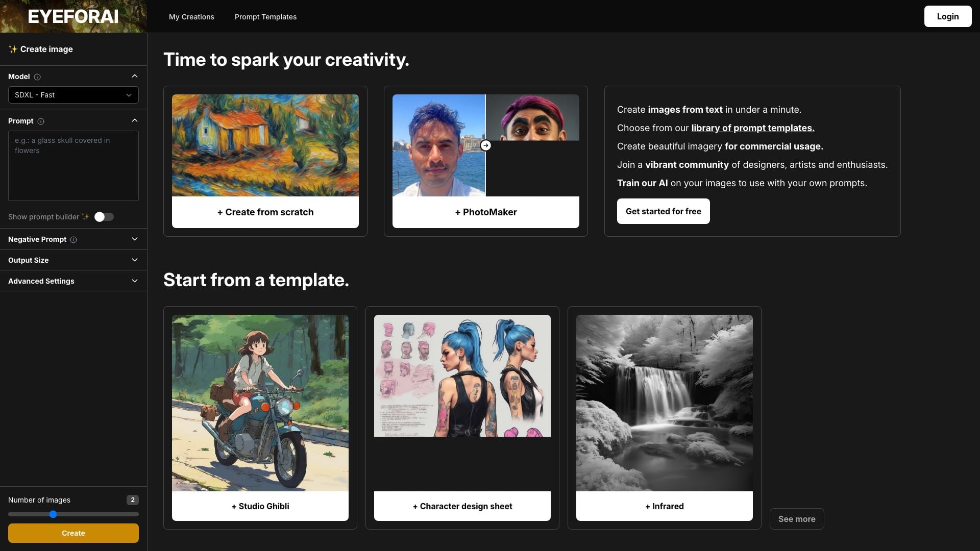980x551 pixels.
Task: Click the Prompt info icon
Action: pos(41,121)
